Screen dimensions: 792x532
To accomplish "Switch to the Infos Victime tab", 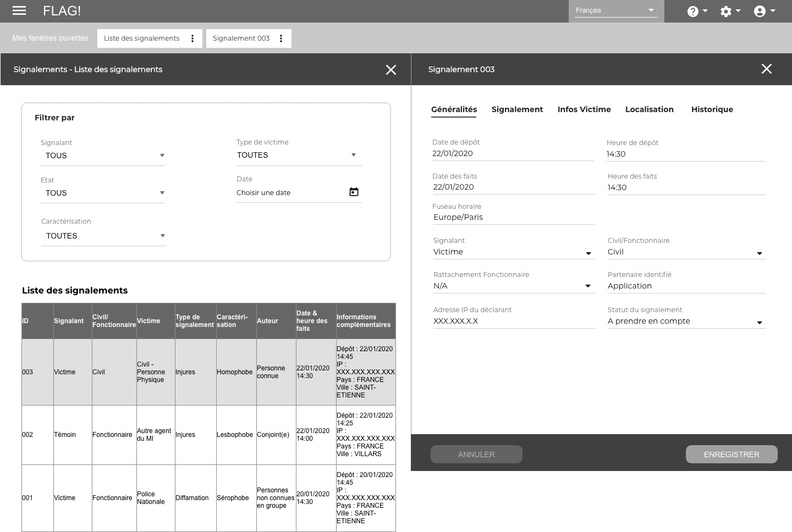I will click(584, 109).
